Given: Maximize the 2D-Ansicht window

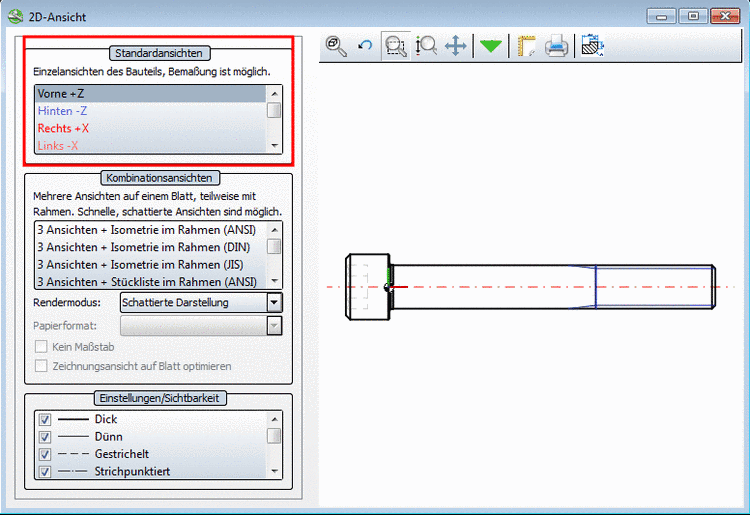Looking at the screenshot, I should (693, 16).
